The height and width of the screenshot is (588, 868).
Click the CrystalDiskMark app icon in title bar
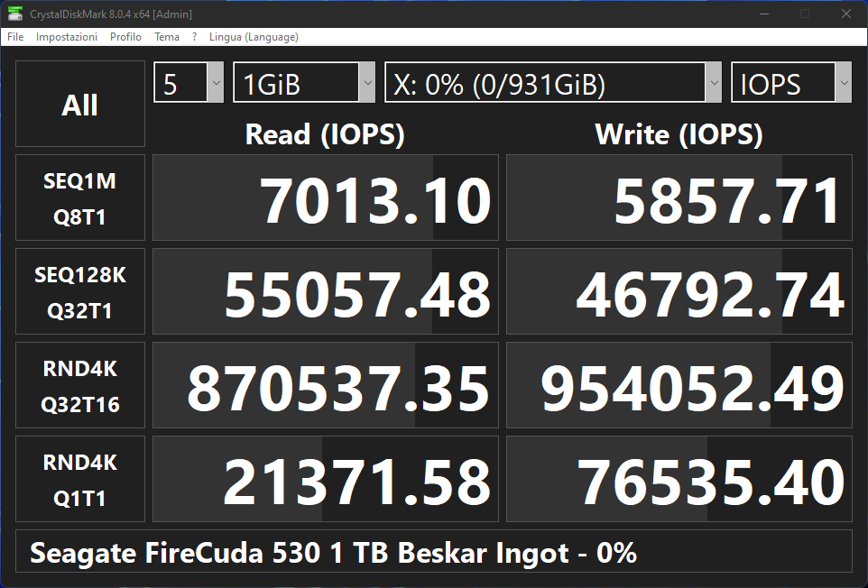pyautogui.click(x=14, y=14)
